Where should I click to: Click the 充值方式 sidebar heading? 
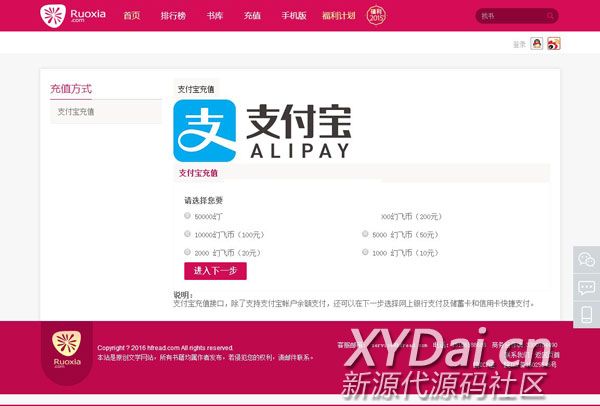[x=71, y=89]
